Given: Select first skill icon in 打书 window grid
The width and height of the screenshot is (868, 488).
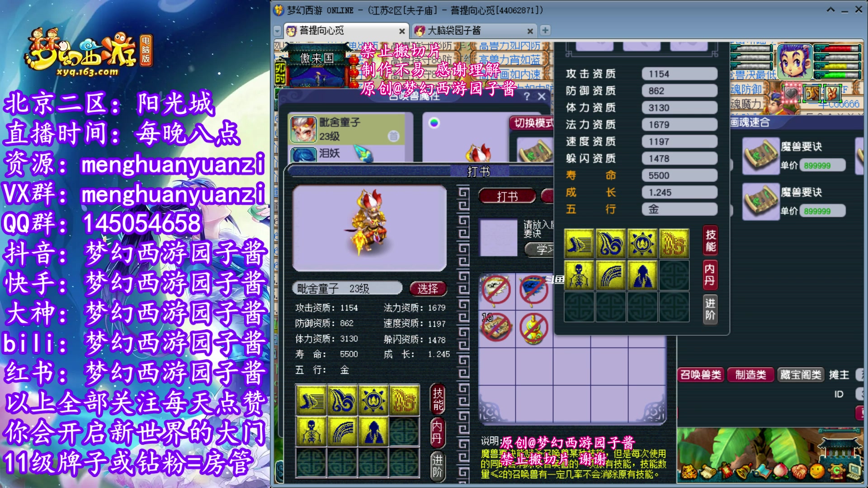Looking at the screenshot, I should point(311,400).
